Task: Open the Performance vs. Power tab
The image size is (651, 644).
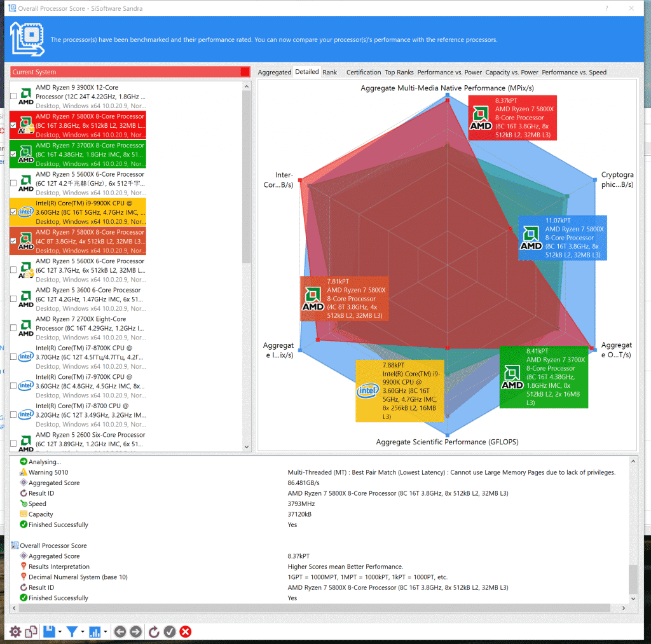Action: tap(449, 72)
